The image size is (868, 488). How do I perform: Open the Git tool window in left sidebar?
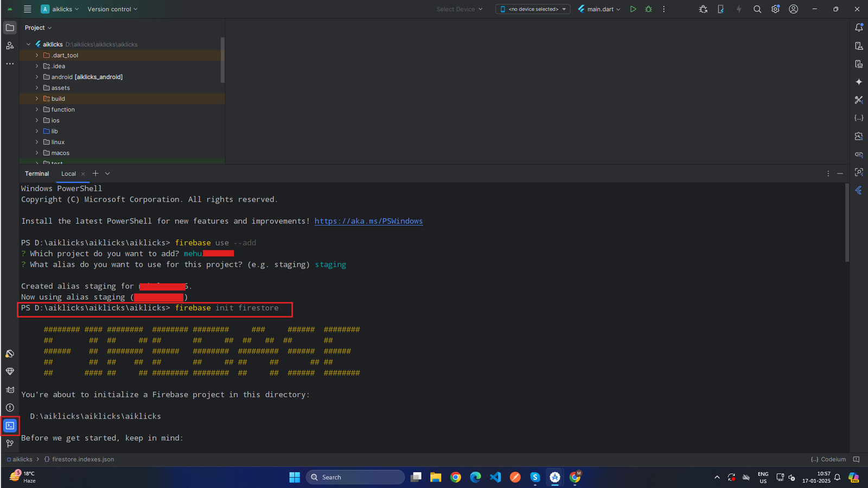click(10, 443)
